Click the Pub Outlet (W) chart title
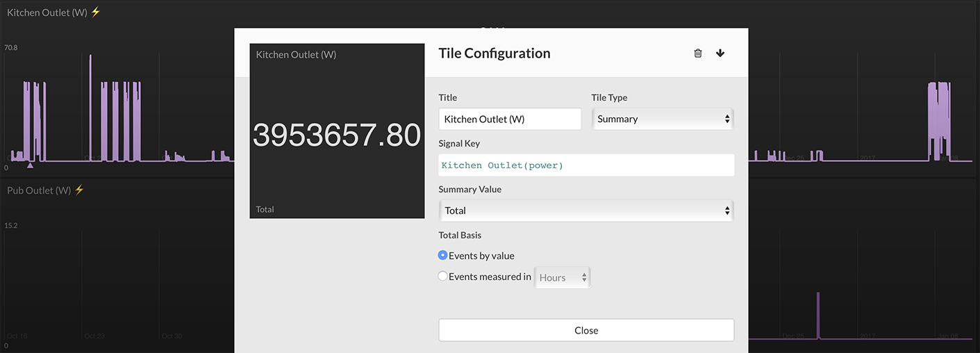 tap(39, 190)
